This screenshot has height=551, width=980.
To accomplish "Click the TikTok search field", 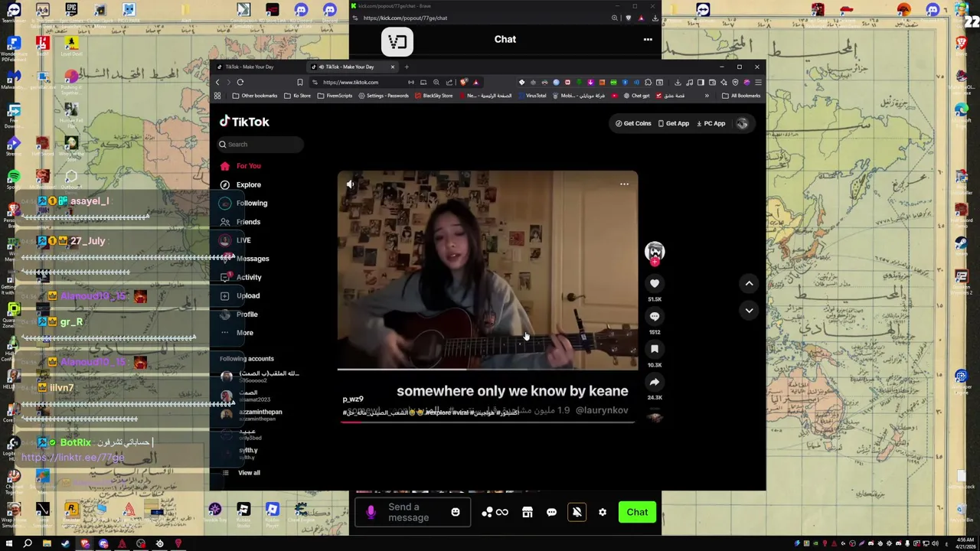I will click(260, 144).
